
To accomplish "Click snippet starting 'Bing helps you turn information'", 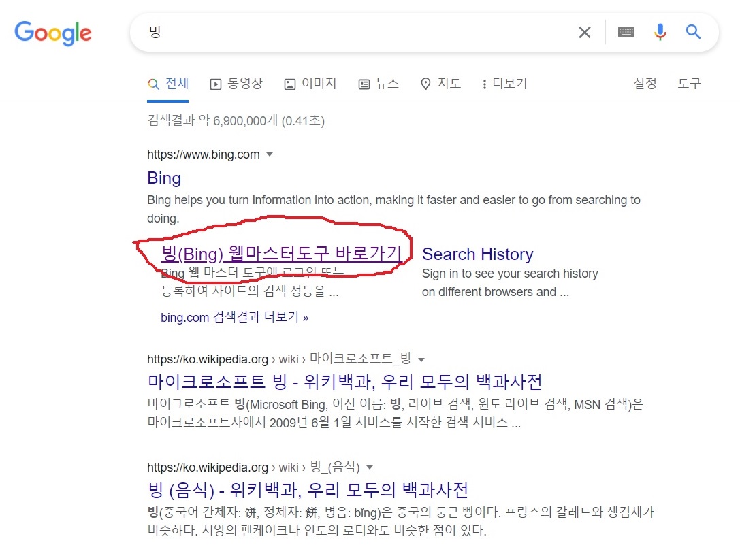I will point(393,209).
